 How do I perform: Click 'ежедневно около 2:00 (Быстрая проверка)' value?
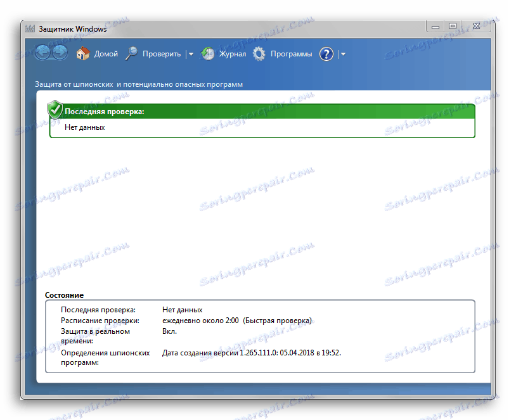pyautogui.click(x=236, y=321)
